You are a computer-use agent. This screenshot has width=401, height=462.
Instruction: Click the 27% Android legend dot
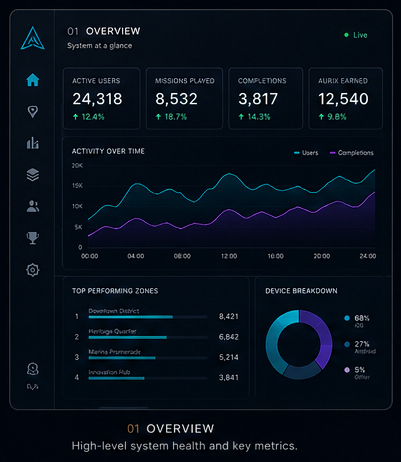347,344
